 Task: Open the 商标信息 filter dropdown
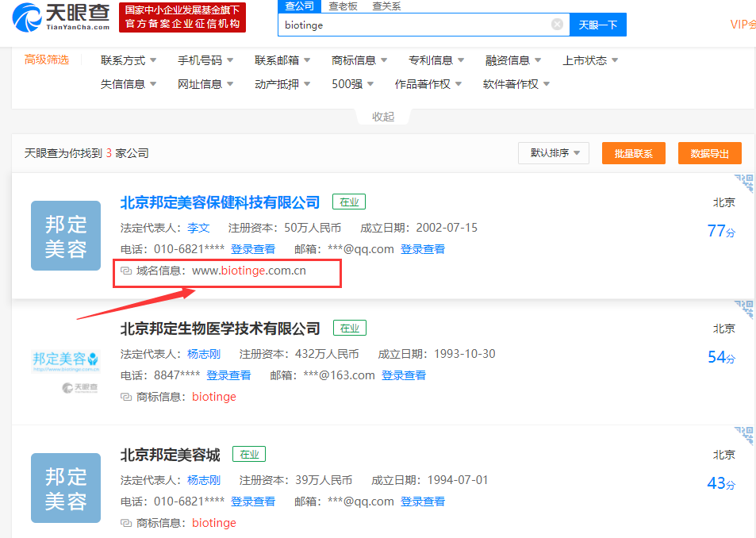[359, 60]
